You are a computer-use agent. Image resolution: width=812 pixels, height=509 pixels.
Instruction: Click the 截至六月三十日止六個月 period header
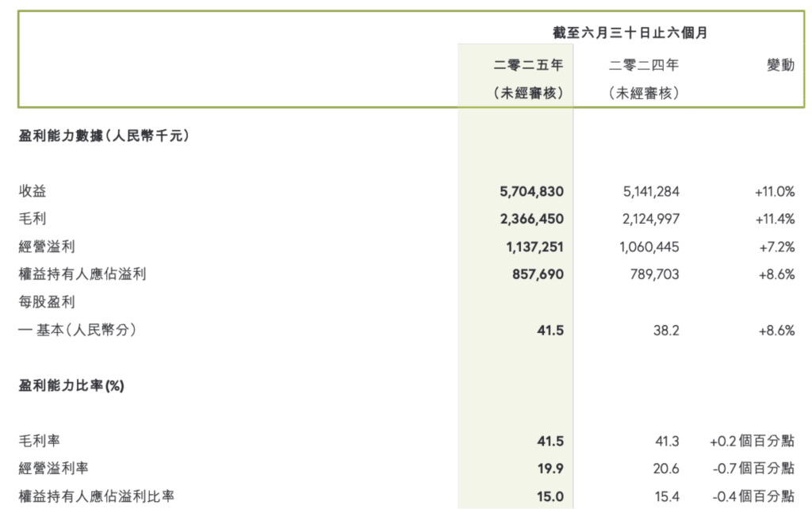(x=630, y=33)
